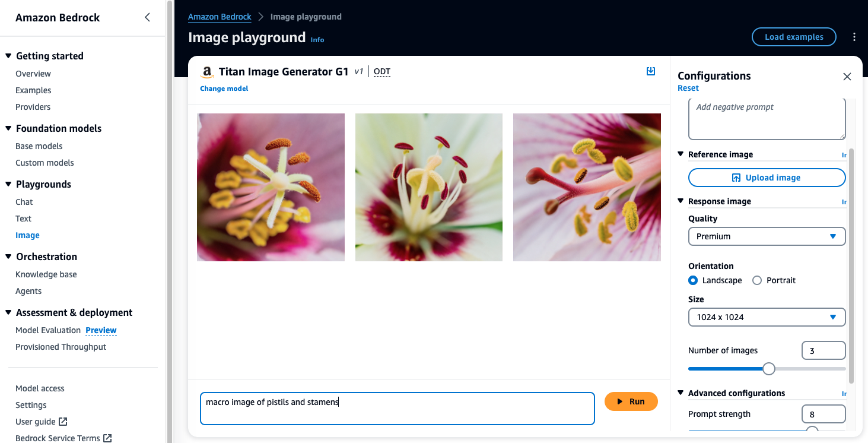Collapse the Reference image section

681,154
